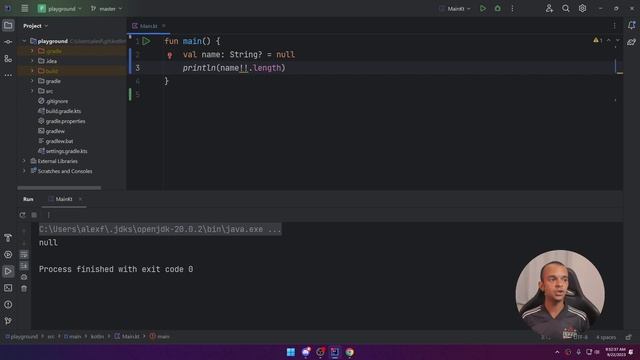The width and height of the screenshot is (640, 360).
Task: Close the MainKt run tab
Action: point(80,199)
